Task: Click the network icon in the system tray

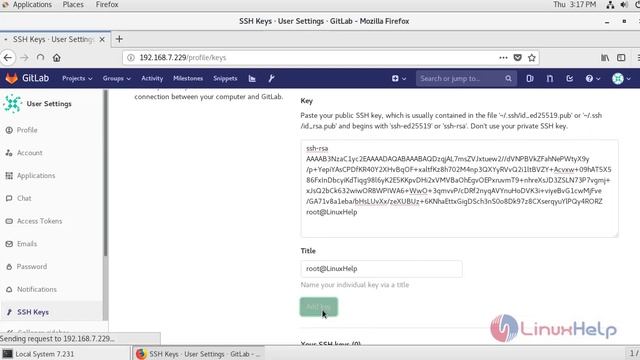Action: 610,4
